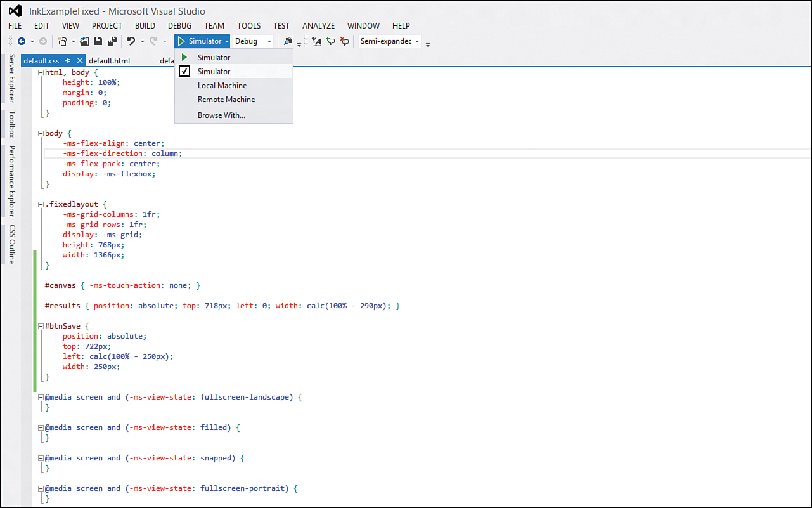This screenshot has height=508, width=812.
Task: Click the Undo arrow icon
Action: pyautogui.click(x=131, y=41)
